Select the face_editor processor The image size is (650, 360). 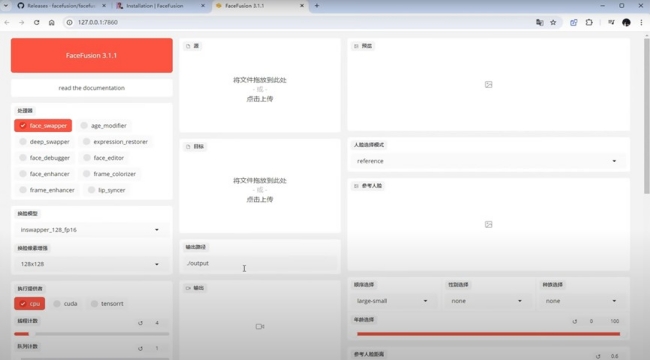click(104, 158)
